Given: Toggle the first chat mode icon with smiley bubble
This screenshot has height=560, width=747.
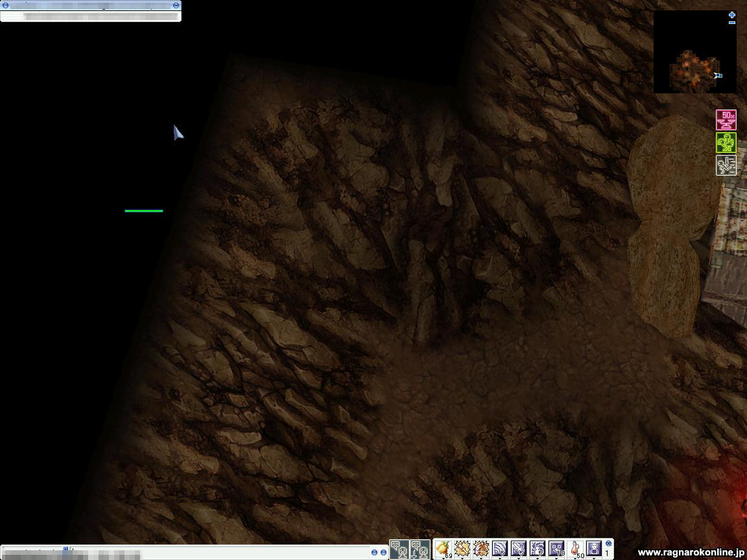Looking at the screenshot, I should tap(399, 550).
